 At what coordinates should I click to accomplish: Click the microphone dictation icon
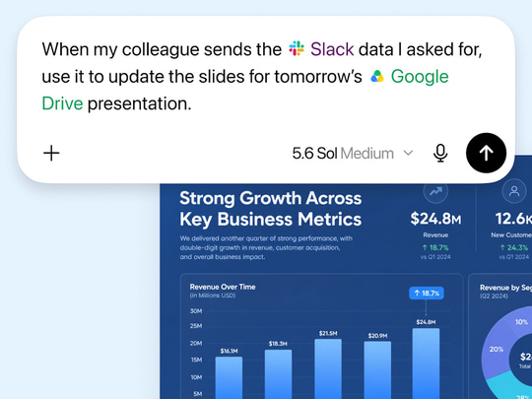coord(440,154)
